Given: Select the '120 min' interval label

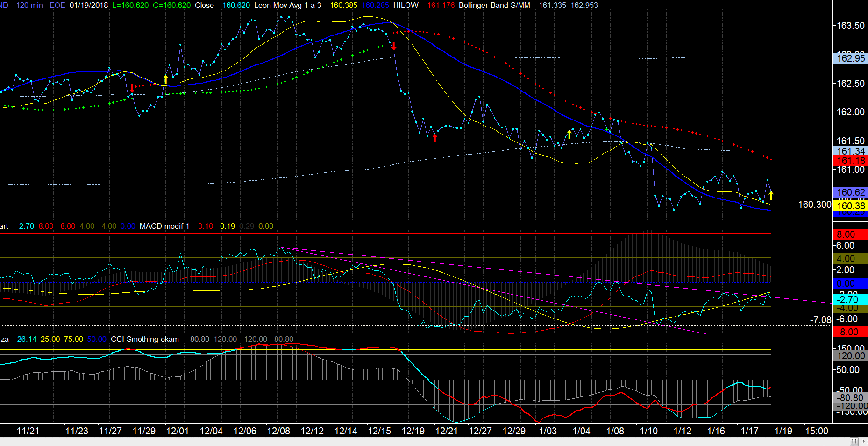Looking at the screenshot, I should [29, 5].
